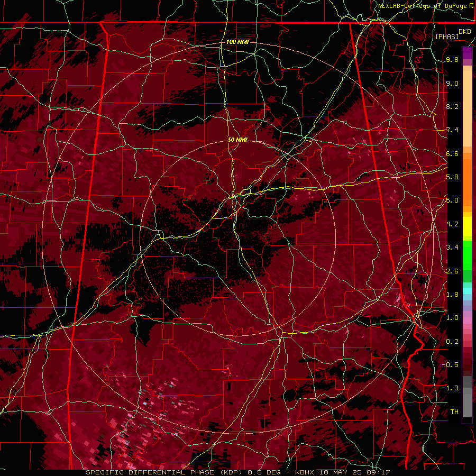
Task: Click the 0.2 value on the color scale
Action: tap(452, 341)
